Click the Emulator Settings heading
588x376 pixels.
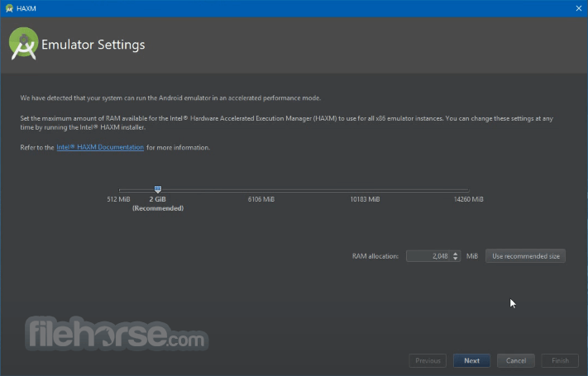[x=93, y=45]
